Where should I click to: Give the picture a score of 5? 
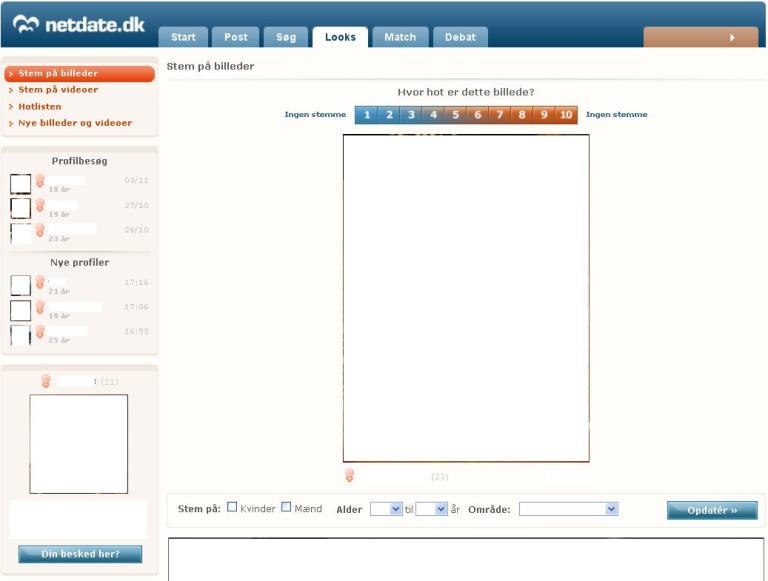[x=455, y=115]
